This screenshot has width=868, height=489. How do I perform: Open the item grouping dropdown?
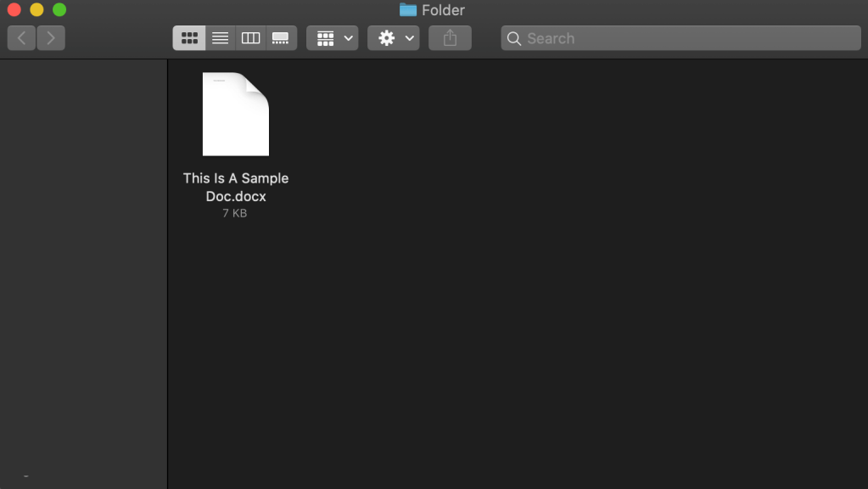coord(333,38)
